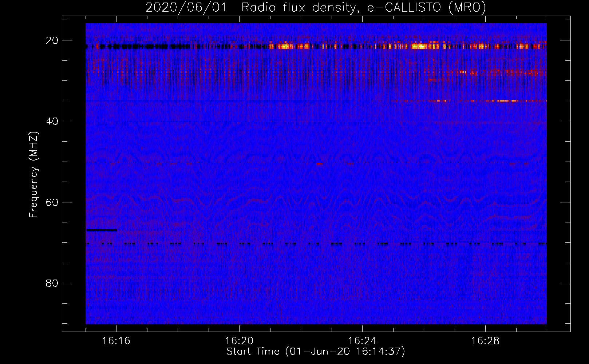Click the 40 MHz frequency tick label
Image resolution: width=589 pixels, height=364 pixels.
[x=52, y=121]
